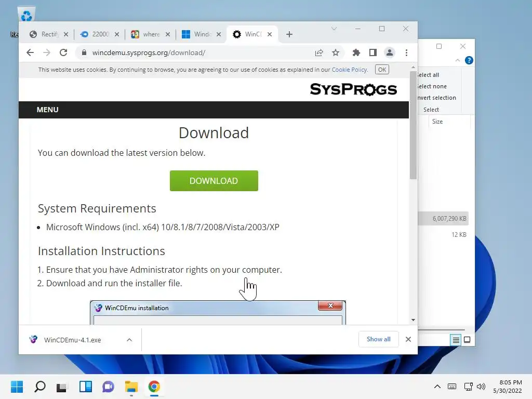Switch File Explorer to details view icon
Viewport: 532px width, 399px height.
point(456,340)
